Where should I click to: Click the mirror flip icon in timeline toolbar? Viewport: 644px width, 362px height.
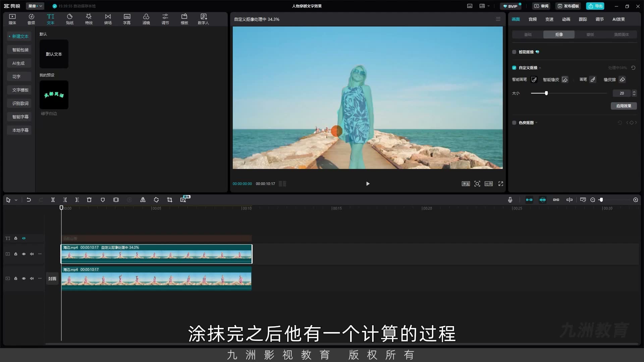[143, 200]
